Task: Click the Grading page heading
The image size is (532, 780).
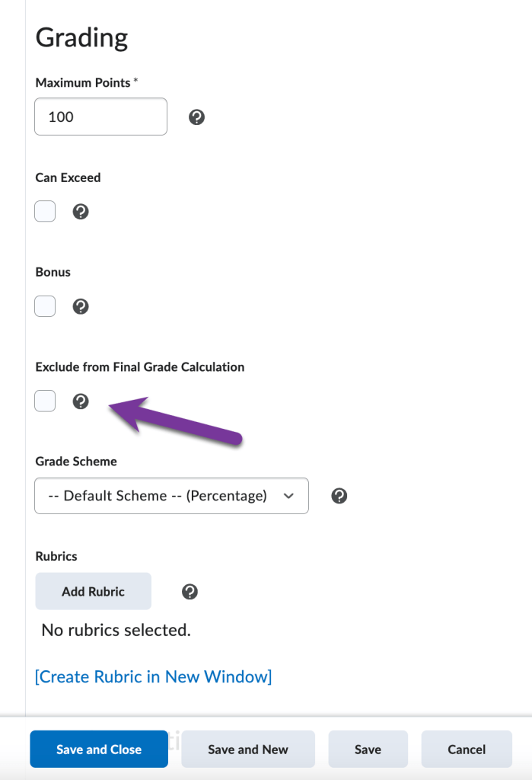Action: 81,37
